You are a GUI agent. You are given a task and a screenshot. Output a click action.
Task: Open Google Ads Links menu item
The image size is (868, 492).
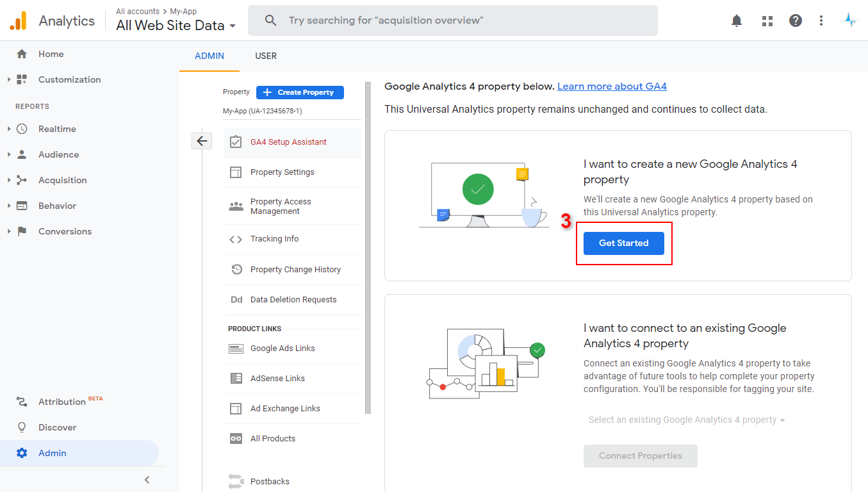293,348
